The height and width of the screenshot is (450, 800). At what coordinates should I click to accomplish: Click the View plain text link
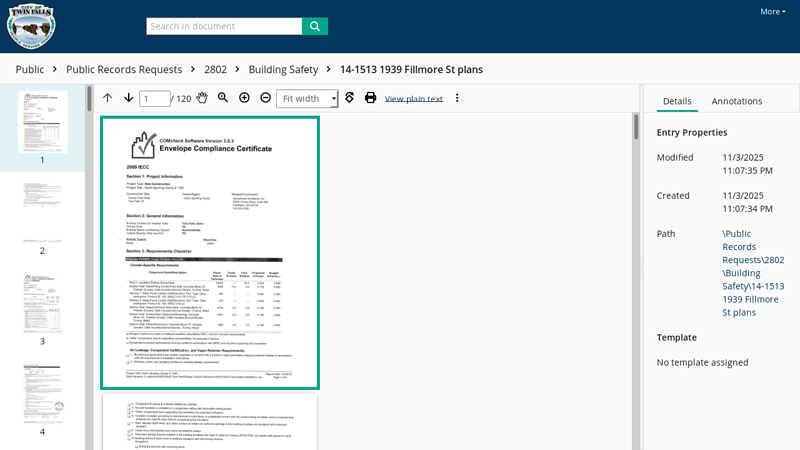click(x=413, y=99)
